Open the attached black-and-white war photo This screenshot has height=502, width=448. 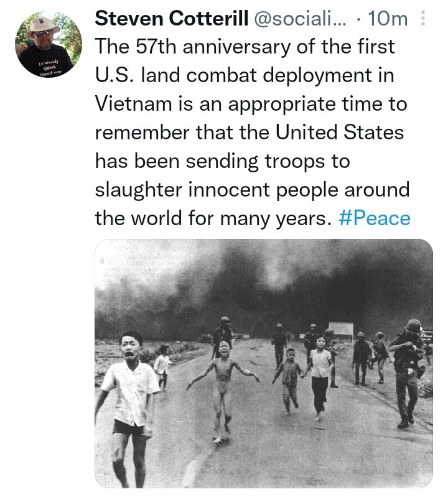click(x=263, y=363)
